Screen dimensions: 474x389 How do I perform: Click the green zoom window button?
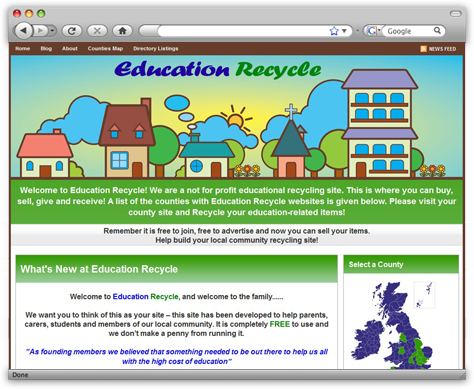click(x=41, y=14)
